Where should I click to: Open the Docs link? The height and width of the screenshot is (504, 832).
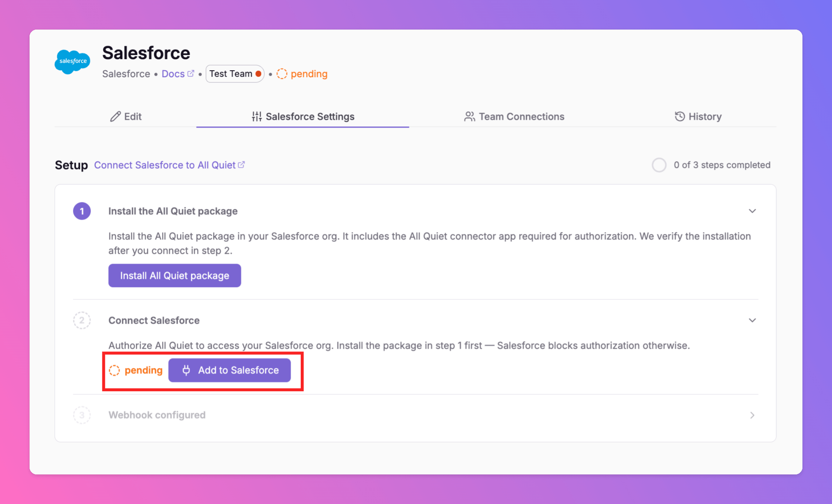click(x=178, y=74)
